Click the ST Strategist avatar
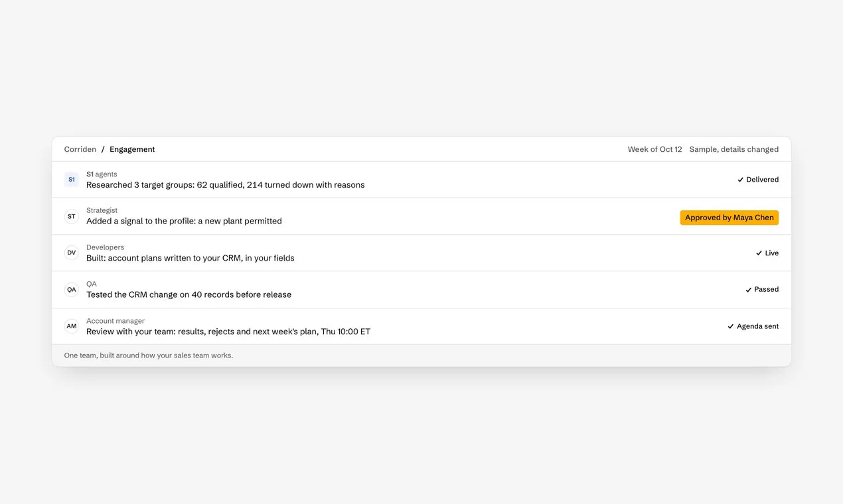This screenshot has height=504, width=843. tap(72, 216)
